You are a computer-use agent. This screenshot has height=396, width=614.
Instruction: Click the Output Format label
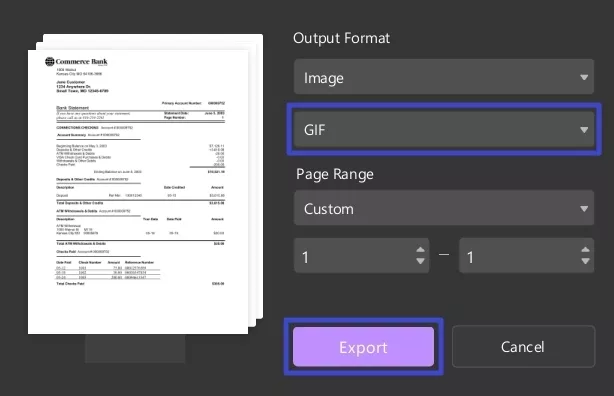point(341,38)
